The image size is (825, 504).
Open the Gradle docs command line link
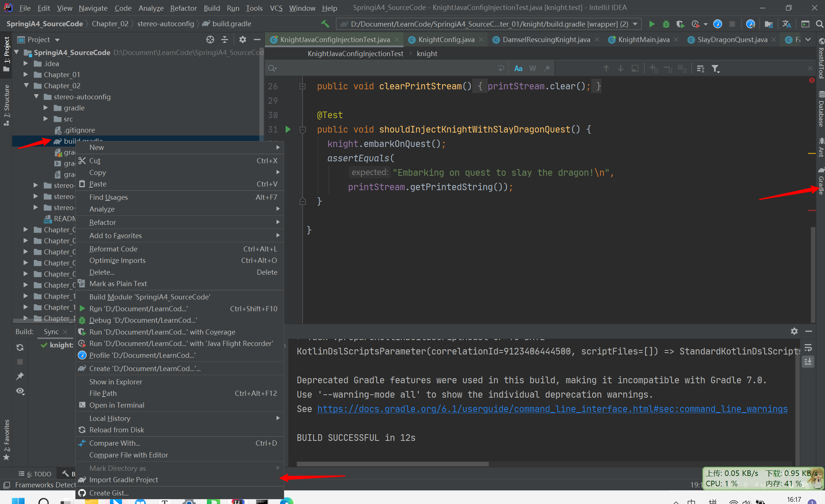tap(552, 409)
